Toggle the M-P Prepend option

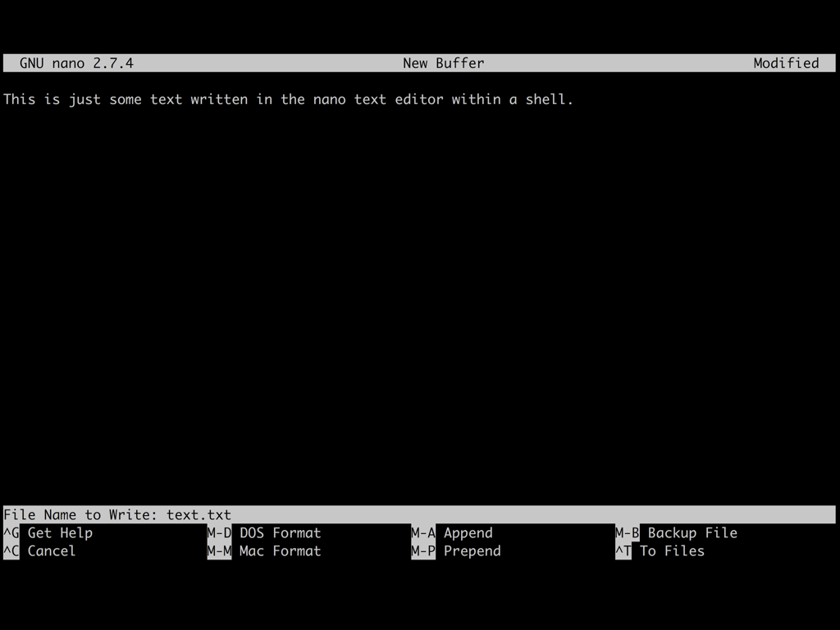tap(456, 550)
